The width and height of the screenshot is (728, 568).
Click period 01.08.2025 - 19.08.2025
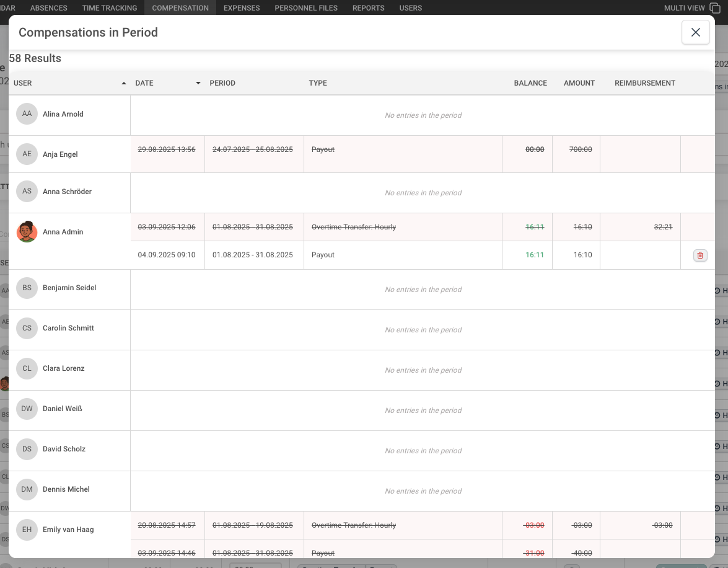click(253, 525)
